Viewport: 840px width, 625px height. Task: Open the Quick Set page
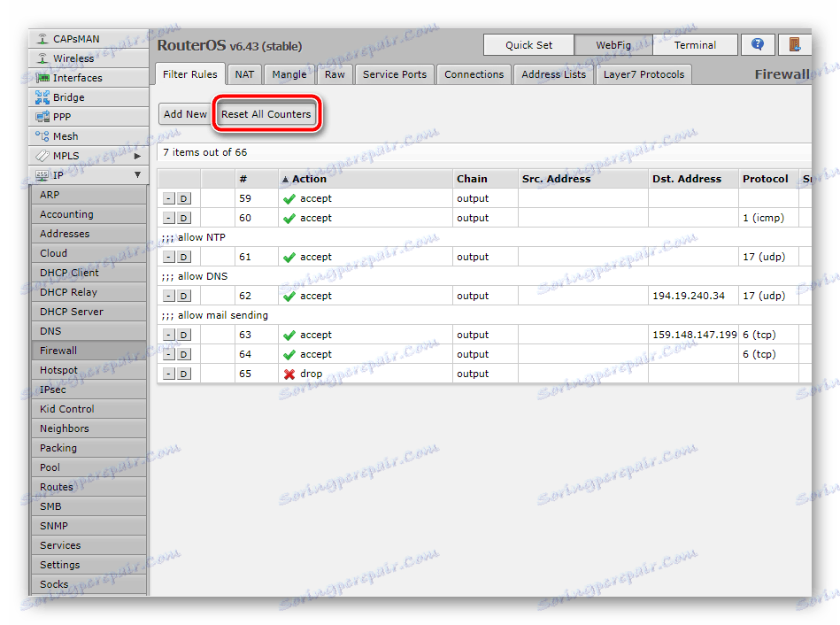pyautogui.click(x=528, y=45)
